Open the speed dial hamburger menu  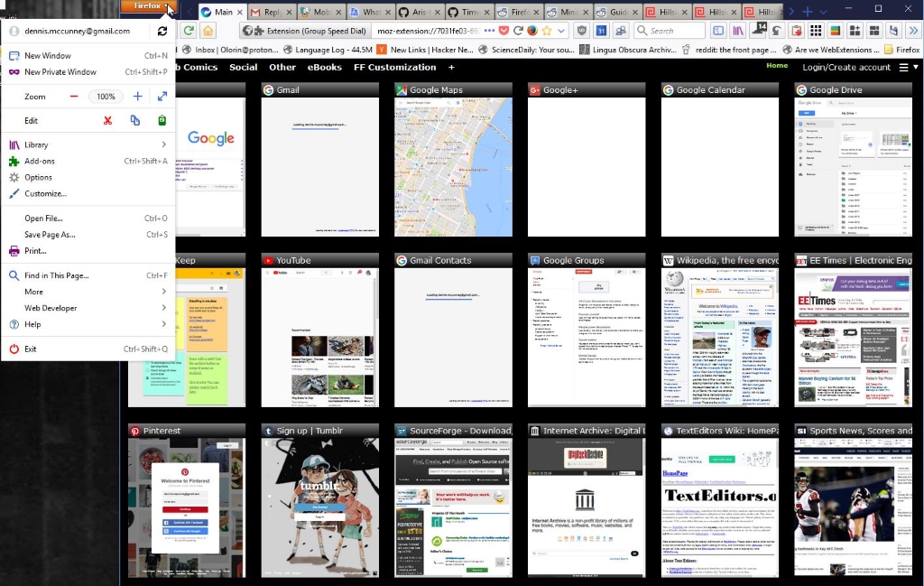[903, 67]
